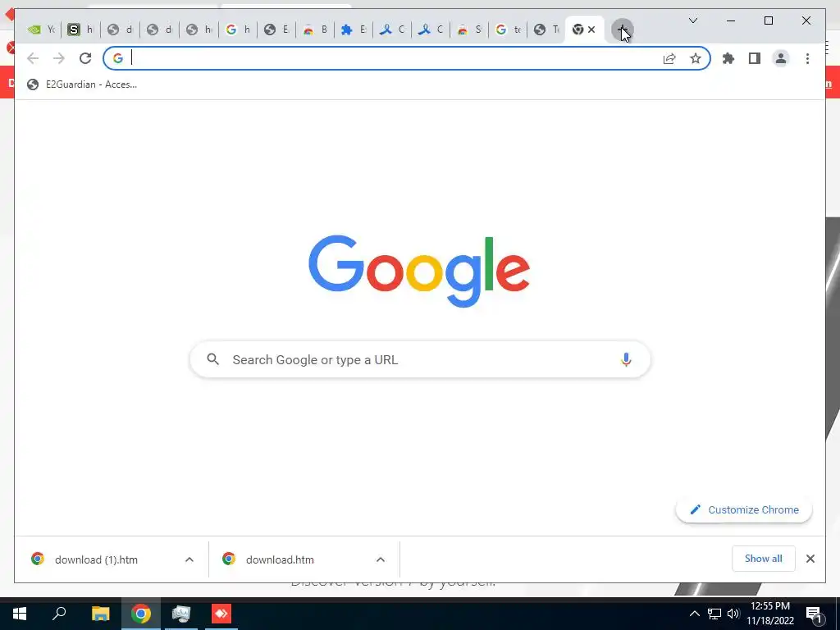Image resolution: width=840 pixels, height=630 pixels.
Task: Open a new tab with plus button
Action: pyautogui.click(x=622, y=30)
